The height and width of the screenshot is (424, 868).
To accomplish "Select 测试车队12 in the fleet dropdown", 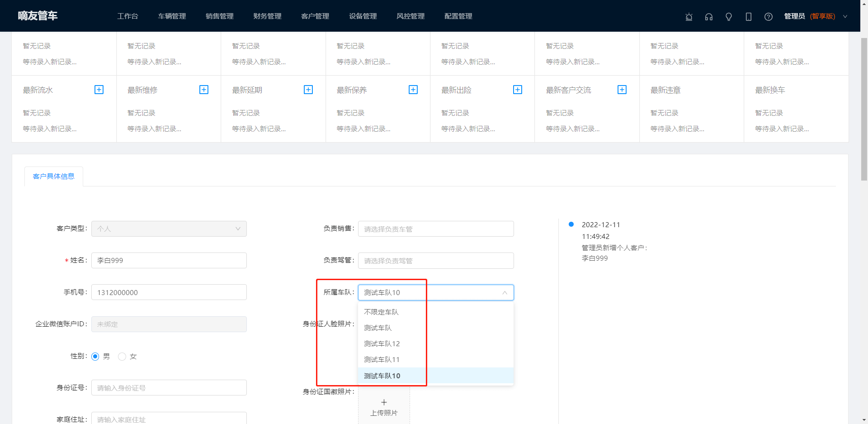I will (382, 344).
